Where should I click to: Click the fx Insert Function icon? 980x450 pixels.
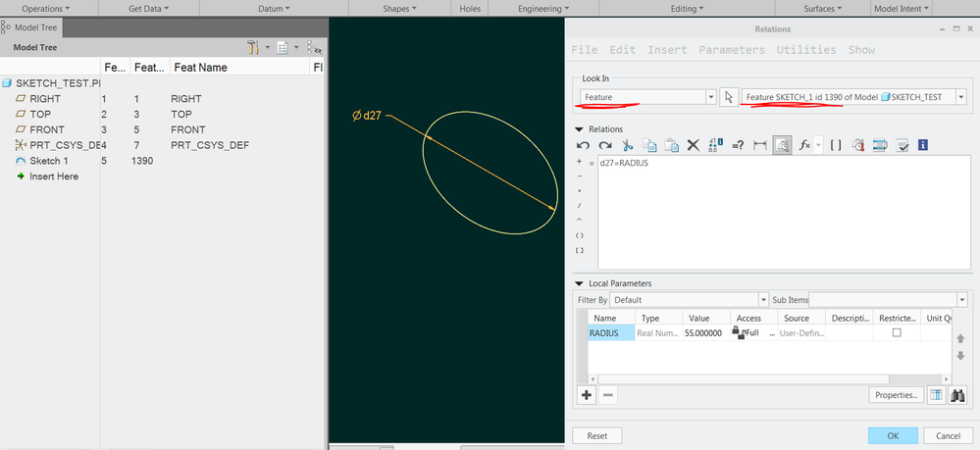point(805,145)
